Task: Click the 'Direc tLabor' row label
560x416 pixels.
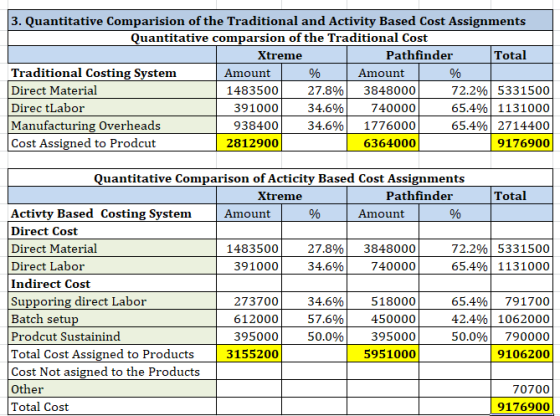Action: pyautogui.click(x=112, y=108)
